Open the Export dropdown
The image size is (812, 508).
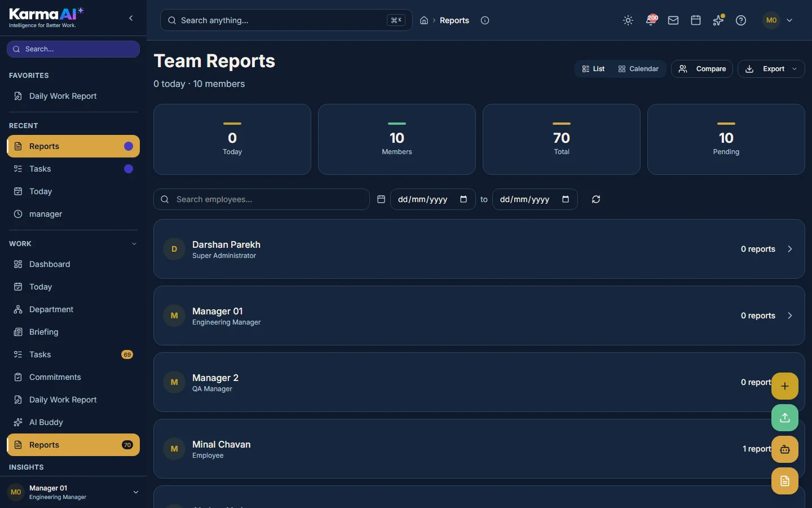[771, 69]
